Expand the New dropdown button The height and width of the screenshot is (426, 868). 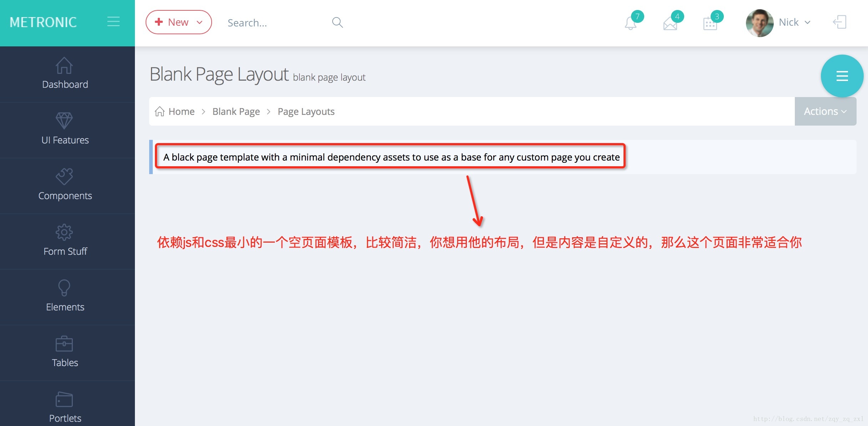[178, 22]
